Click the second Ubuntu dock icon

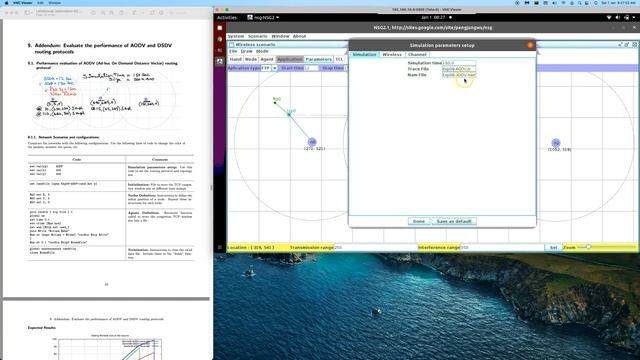220,39
